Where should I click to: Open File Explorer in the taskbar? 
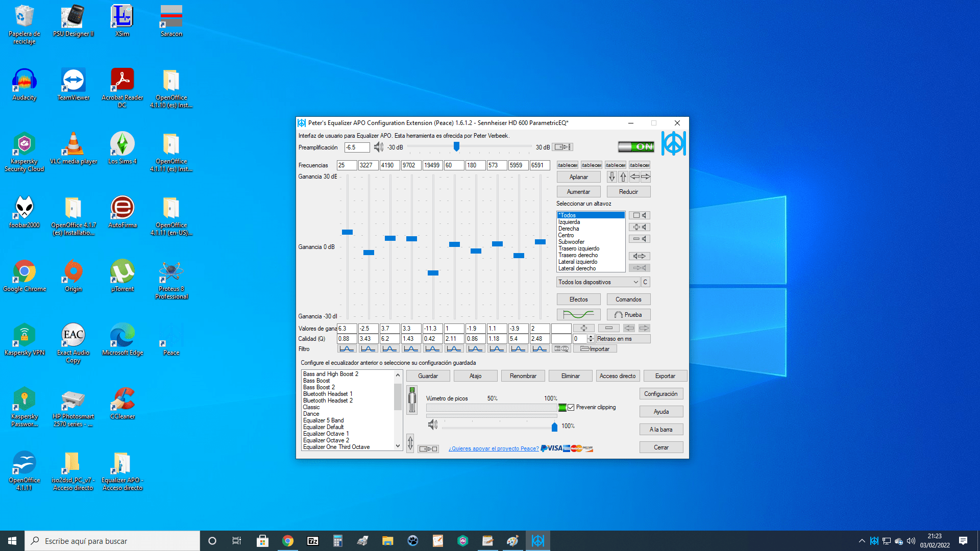tap(388, 541)
